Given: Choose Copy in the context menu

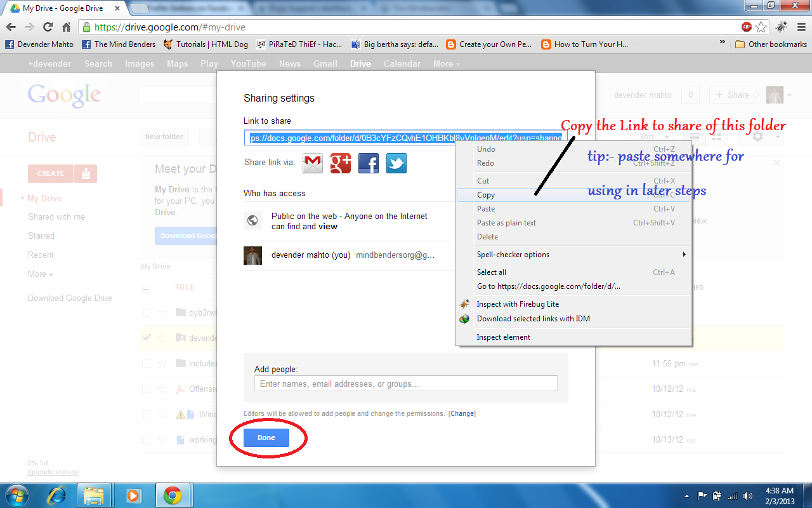Looking at the screenshot, I should [x=573, y=195].
